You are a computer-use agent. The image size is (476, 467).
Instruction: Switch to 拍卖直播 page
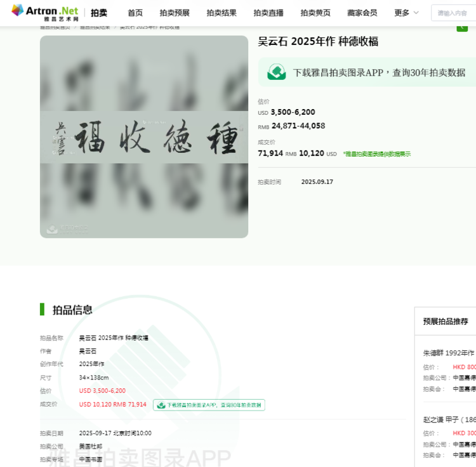tap(268, 13)
